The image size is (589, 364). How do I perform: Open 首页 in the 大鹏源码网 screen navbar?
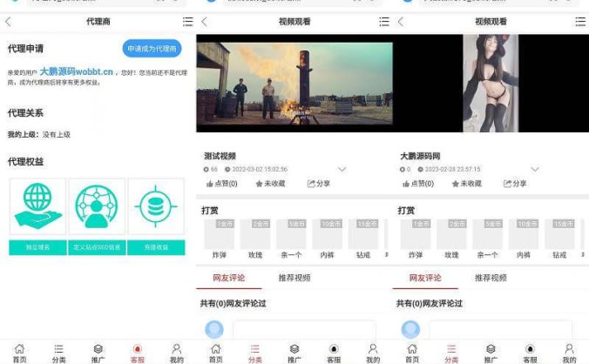tap(412, 354)
